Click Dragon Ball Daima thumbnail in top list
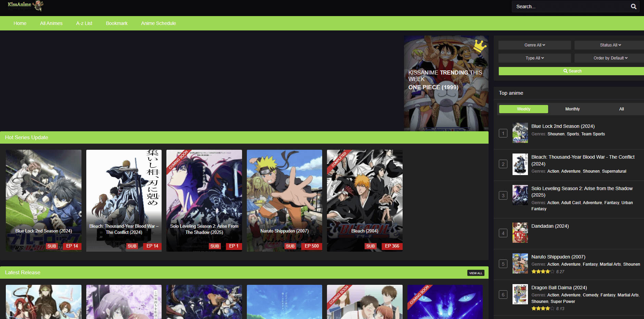Image resolution: width=644 pixels, height=319 pixels. 520,294
